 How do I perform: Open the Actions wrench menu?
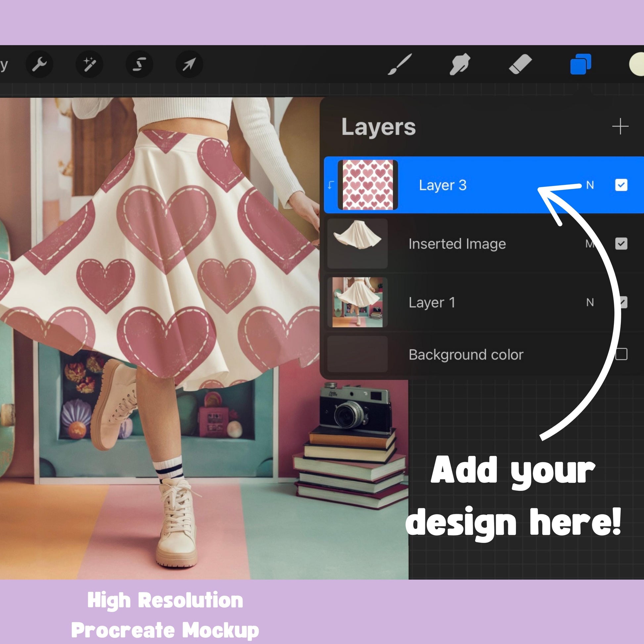point(39,64)
